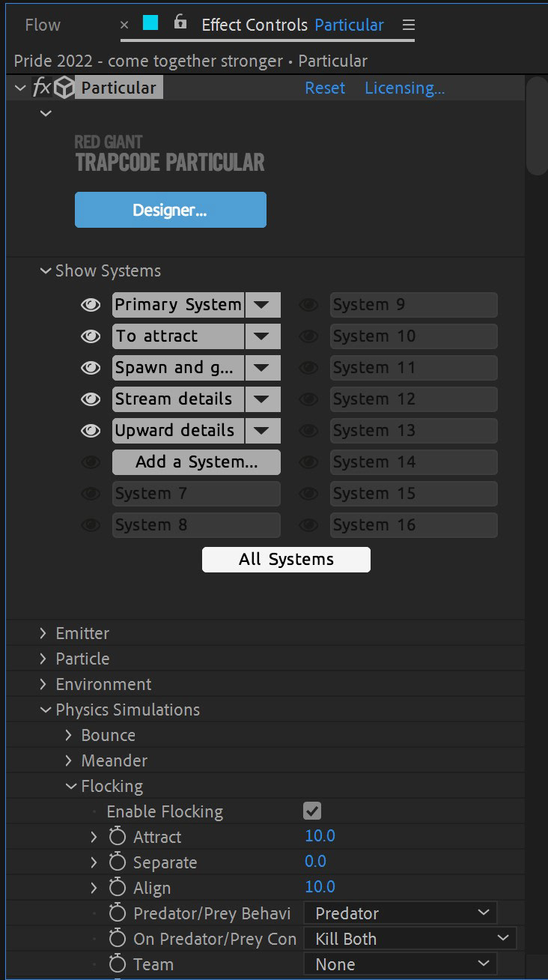Screen dimensions: 548x980
Task: Hide the To attract system eye
Action: (x=91, y=336)
